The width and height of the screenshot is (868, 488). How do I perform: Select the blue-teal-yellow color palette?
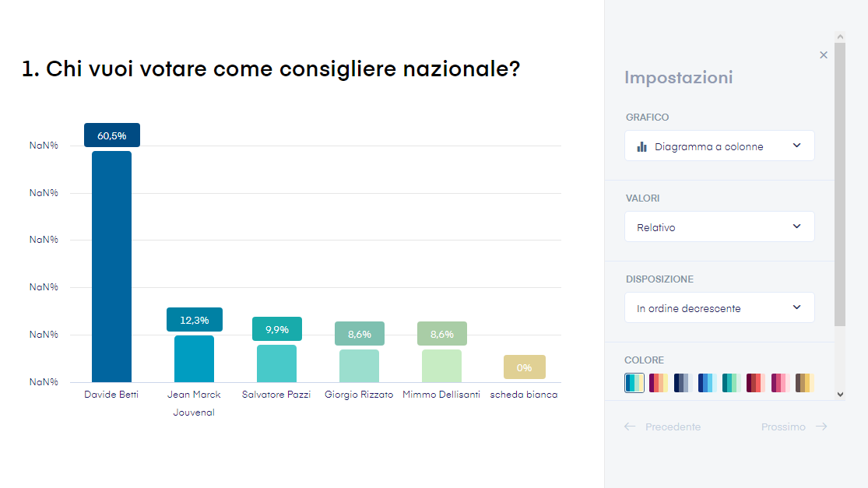tap(634, 383)
